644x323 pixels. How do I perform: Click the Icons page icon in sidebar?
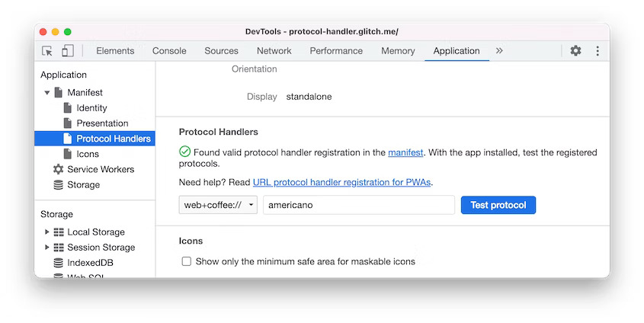click(x=68, y=154)
